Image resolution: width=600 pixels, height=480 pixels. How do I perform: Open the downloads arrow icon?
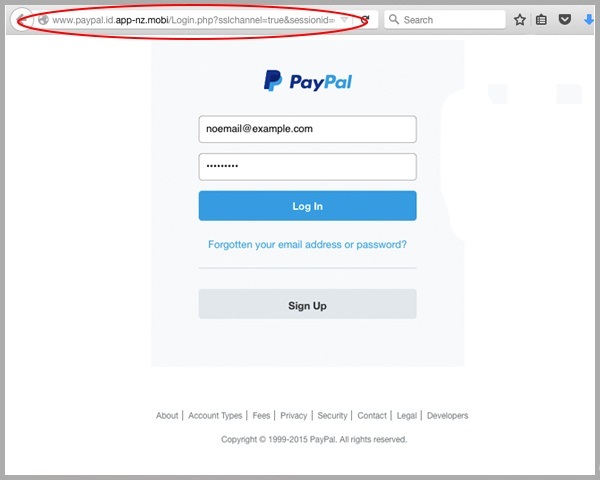[x=589, y=20]
